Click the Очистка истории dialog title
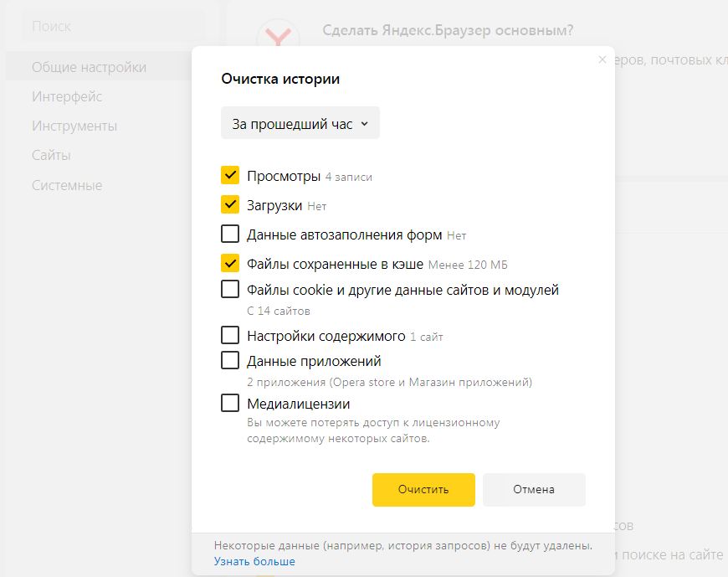Image resolution: width=728 pixels, height=577 pixels. point(280,79)
